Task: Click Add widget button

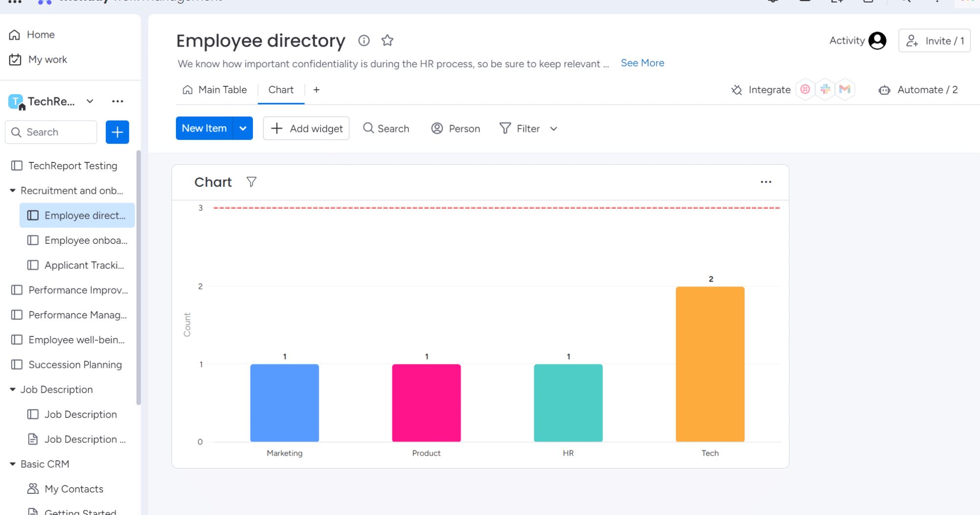Action: pos(306,129)
